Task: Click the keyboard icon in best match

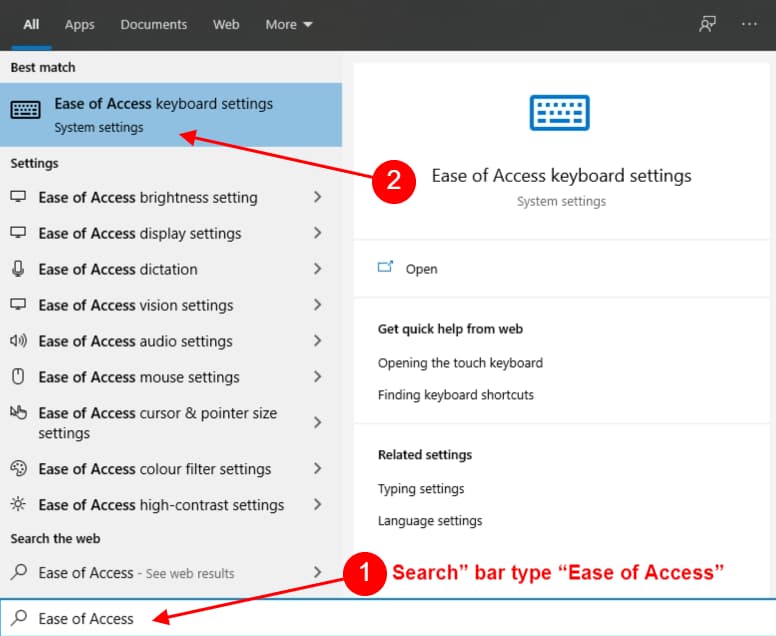Action: pyautogui.click(x=25, y=109)
